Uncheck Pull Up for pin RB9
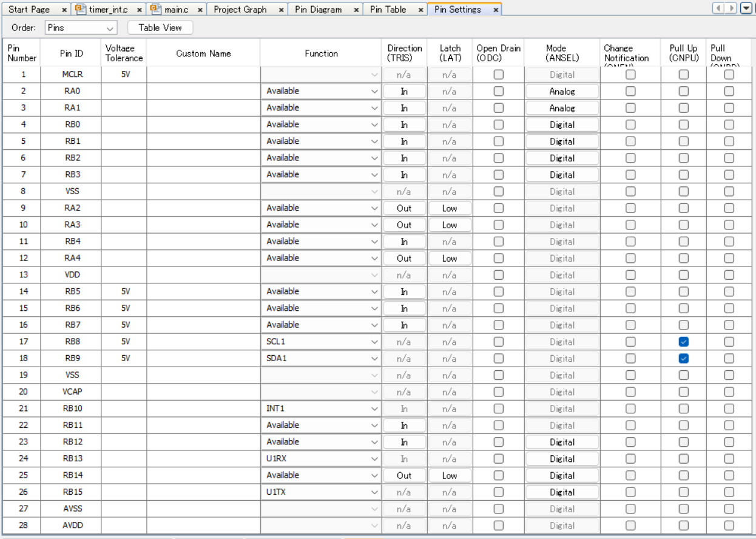The image size is (756, 539). [x=683, y=358]
